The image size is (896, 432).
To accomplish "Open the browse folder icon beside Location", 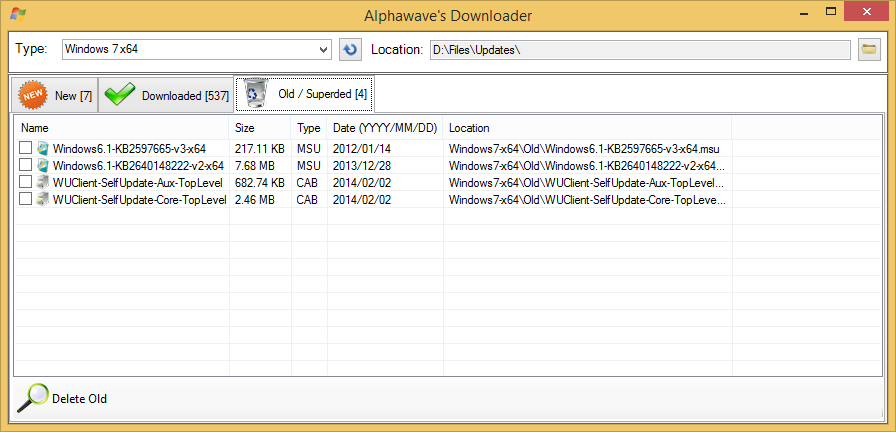I will click(869, 50).
